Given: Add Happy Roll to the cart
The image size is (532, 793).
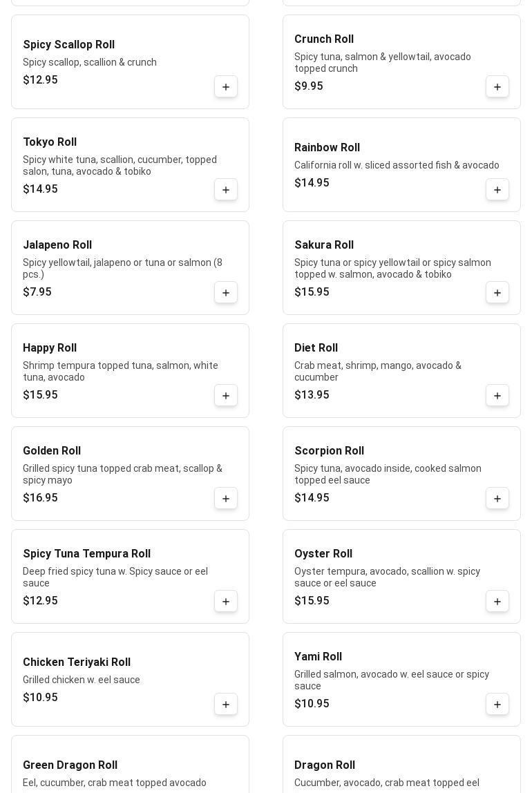Looking at the screenshot, I should click(226, 396).
